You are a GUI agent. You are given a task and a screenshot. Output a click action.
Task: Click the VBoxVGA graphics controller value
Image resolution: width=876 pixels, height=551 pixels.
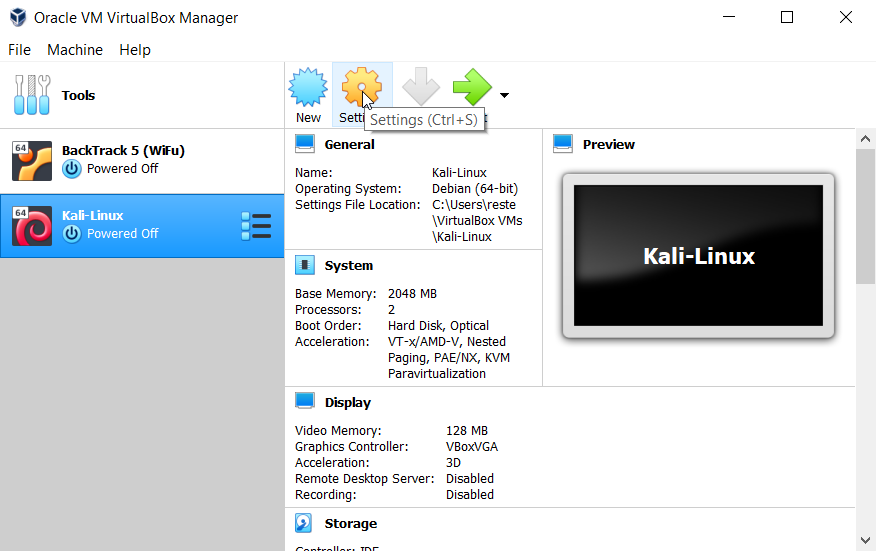click(472, 447)
